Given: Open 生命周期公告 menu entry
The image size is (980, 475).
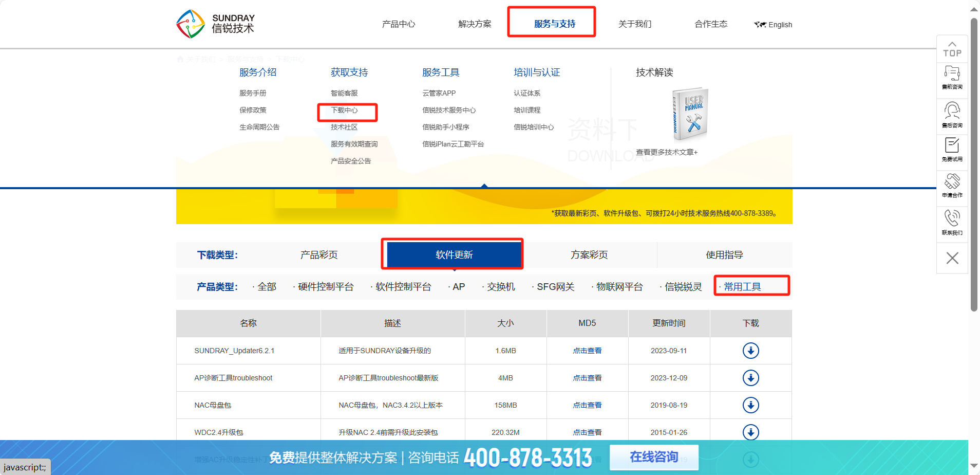Looking at the screenshot, I should click(x=259, y=127).
